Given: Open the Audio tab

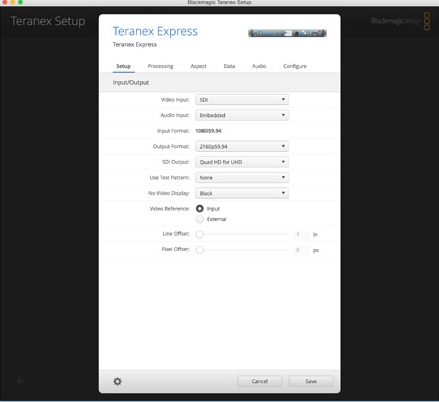Looking at the screenshot, I should 259,66.
